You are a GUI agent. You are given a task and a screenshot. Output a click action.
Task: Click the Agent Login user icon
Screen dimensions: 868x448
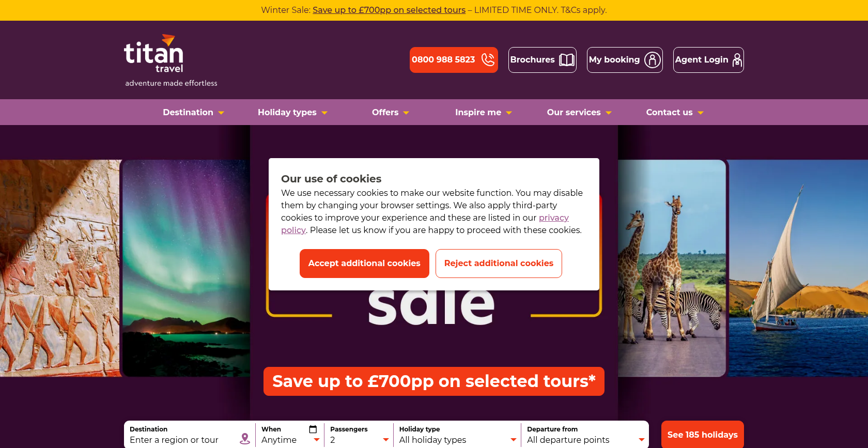[737, 60]
